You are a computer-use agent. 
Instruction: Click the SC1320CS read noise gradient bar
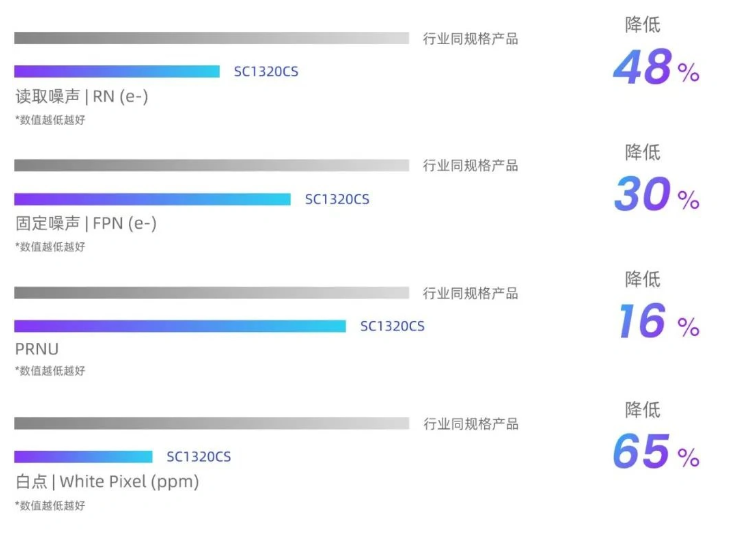point(116,71)
